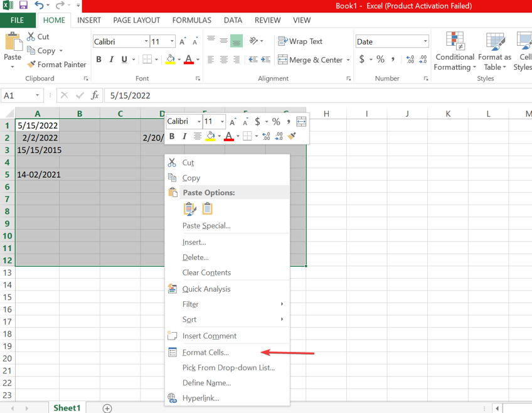Click the Select All corner button
The image size is (532, 413).
[x=8, y=113]
